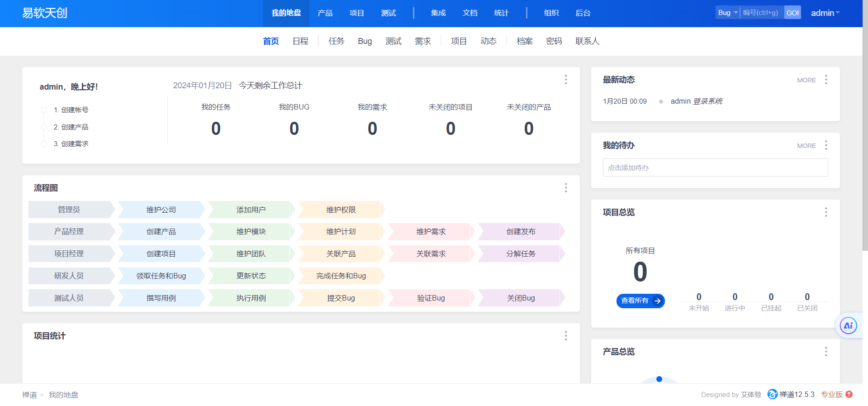Select step 3. 创建需求 circle

point(44,144)
